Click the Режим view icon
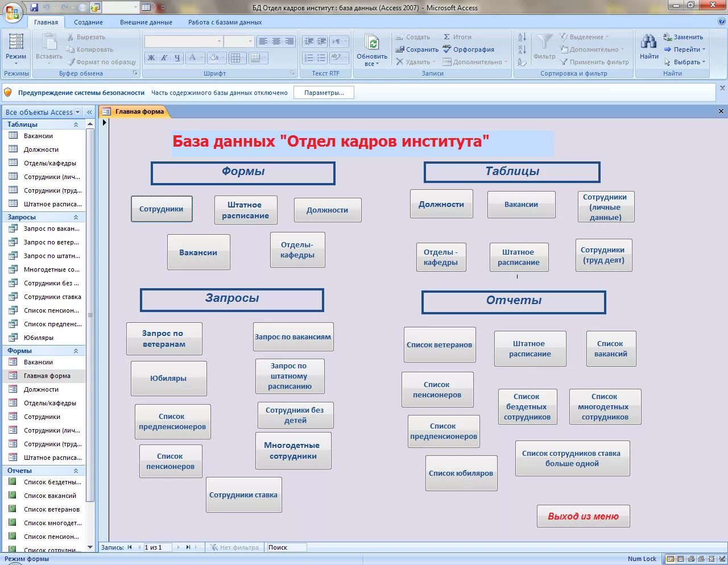 tap(16, 41)
